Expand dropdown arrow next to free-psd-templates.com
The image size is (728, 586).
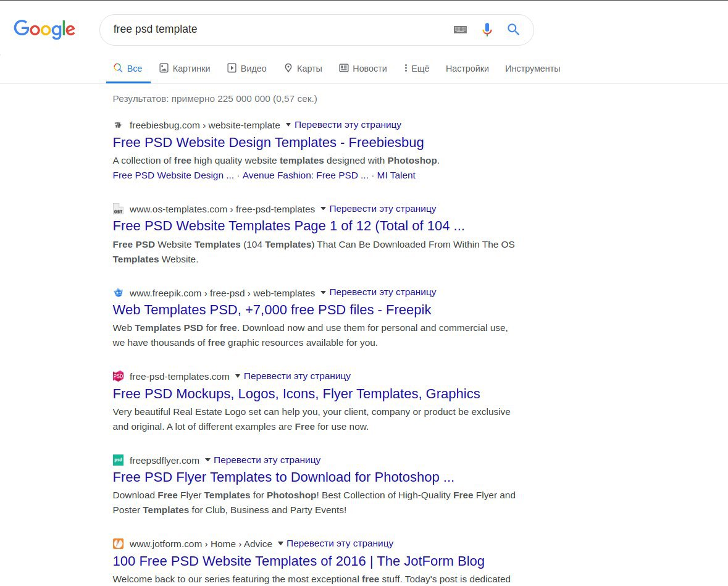[237, 375]
